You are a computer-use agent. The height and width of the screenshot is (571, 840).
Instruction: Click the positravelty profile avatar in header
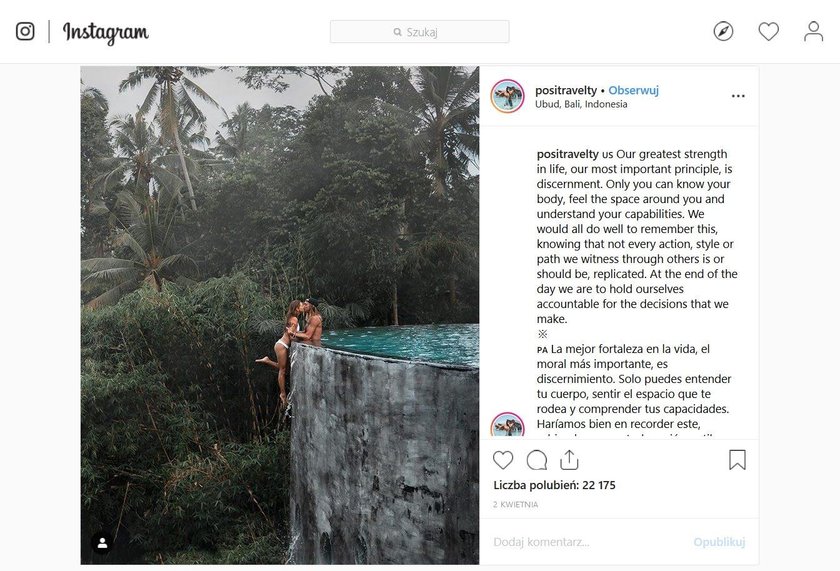pyautogui.click(x=507, y=96)
